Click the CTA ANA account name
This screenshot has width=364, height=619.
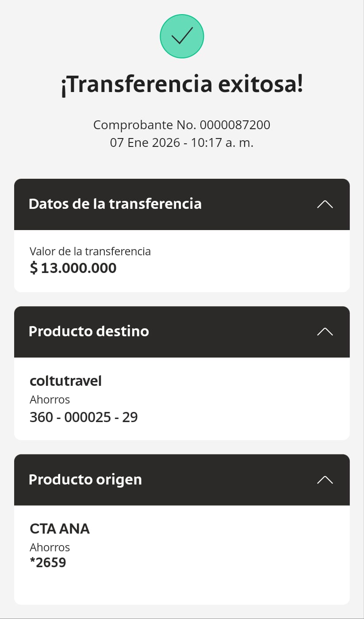coord(60,529)
